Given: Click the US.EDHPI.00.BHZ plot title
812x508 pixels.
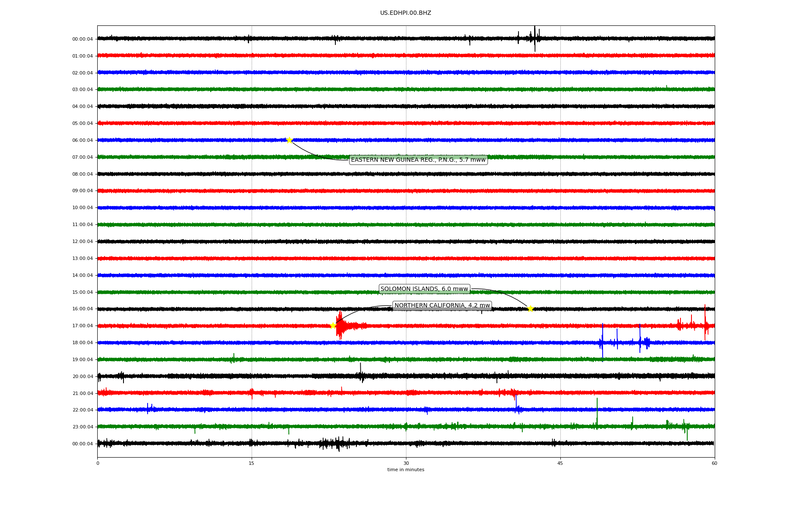Looking at the screenshot, I should pyautogui.click(x=406, y=13).
